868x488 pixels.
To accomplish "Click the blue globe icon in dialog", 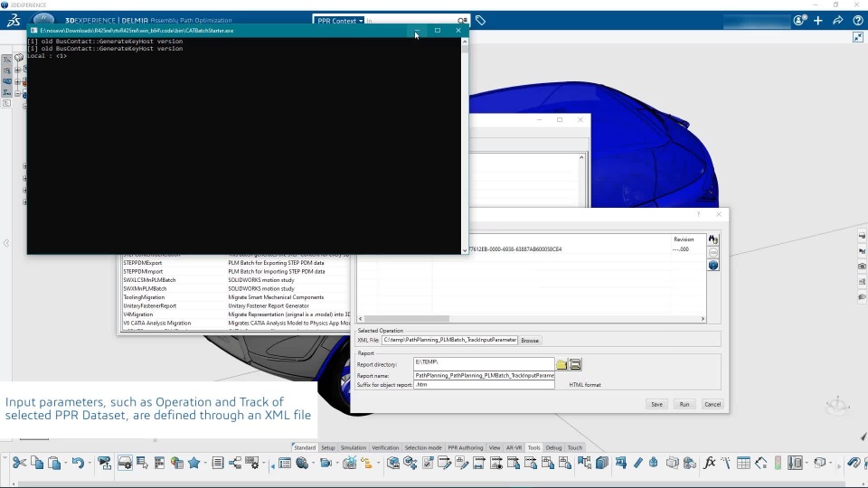I will [713, 266].
